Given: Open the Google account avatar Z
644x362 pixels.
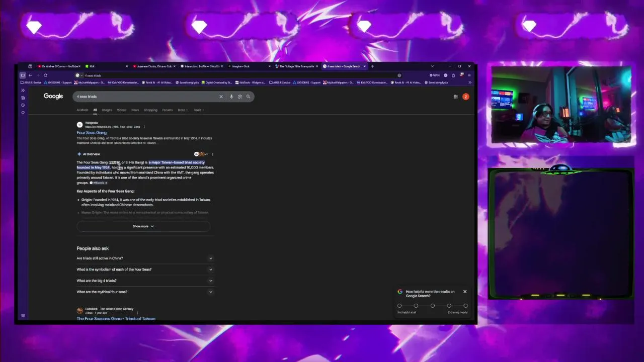Looking at the screenshot, I should [466, 97].
